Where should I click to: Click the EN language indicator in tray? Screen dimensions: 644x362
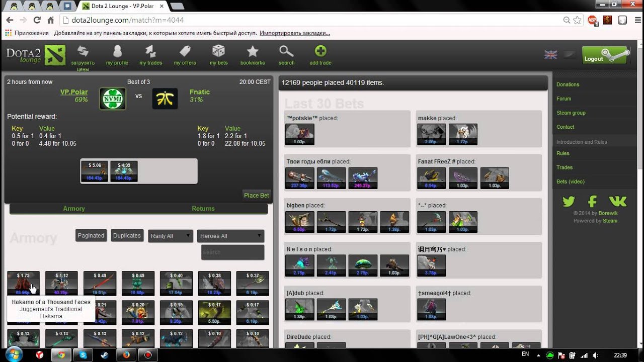click(x=525, y=354)
